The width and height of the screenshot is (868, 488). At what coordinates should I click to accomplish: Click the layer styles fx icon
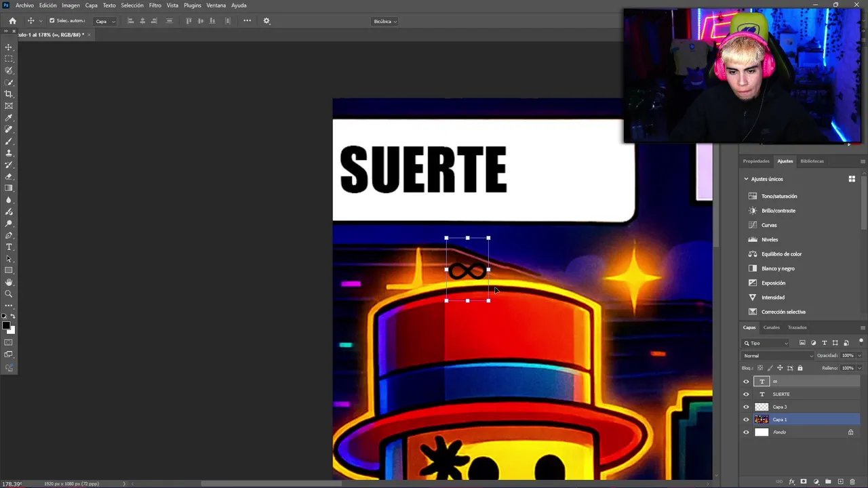click(x=791, y=482)
